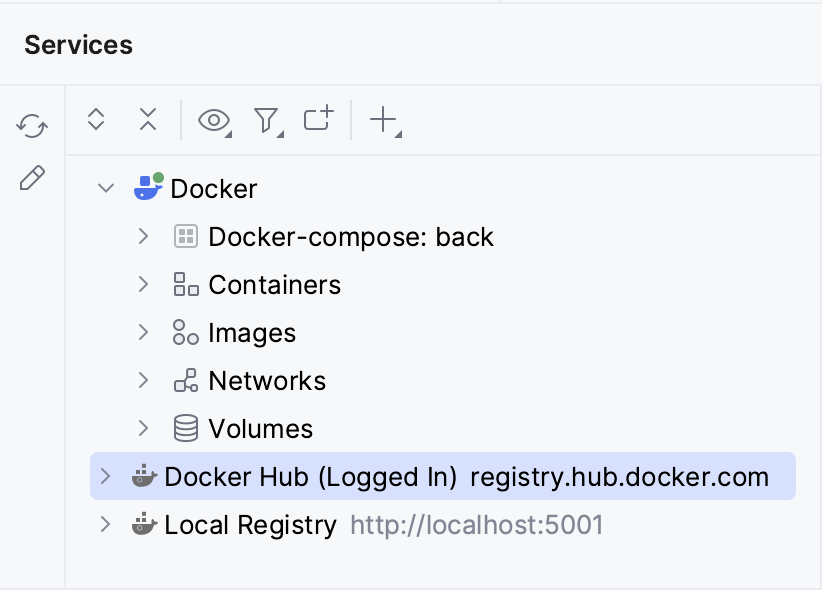This screenshot has height=590, width=822.
Task: Collapse the Docker tree node
Action: click(106, 188)
